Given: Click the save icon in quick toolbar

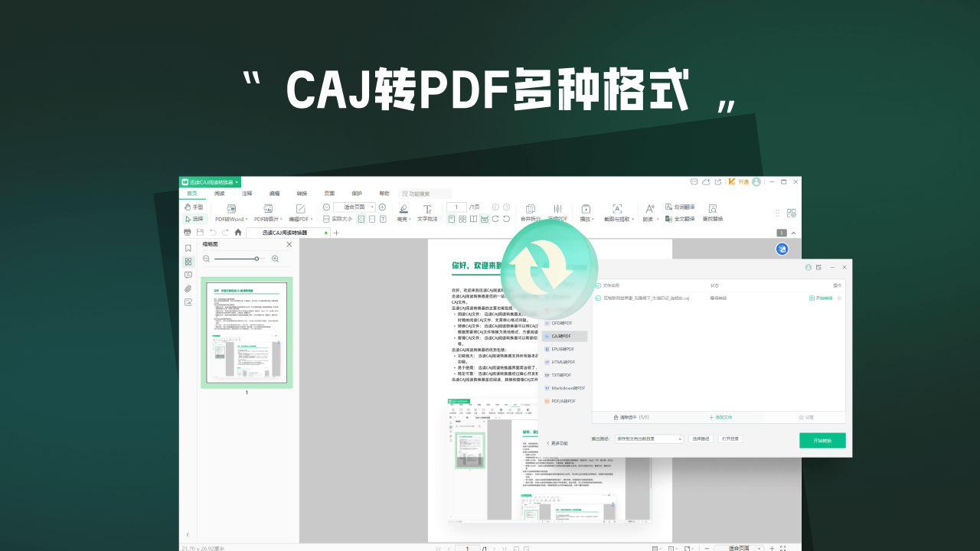Looking at the screenshot, I should [x=200, y=232].
